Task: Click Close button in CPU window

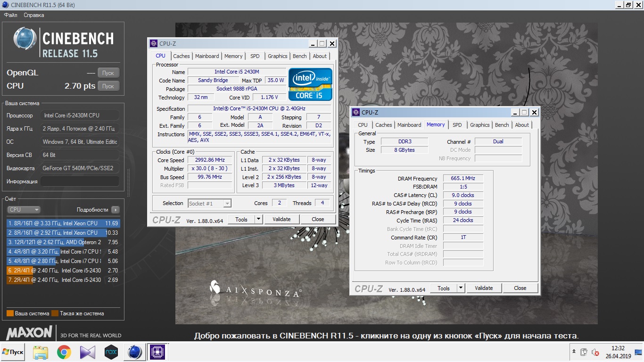Action: tap(318, 219)
